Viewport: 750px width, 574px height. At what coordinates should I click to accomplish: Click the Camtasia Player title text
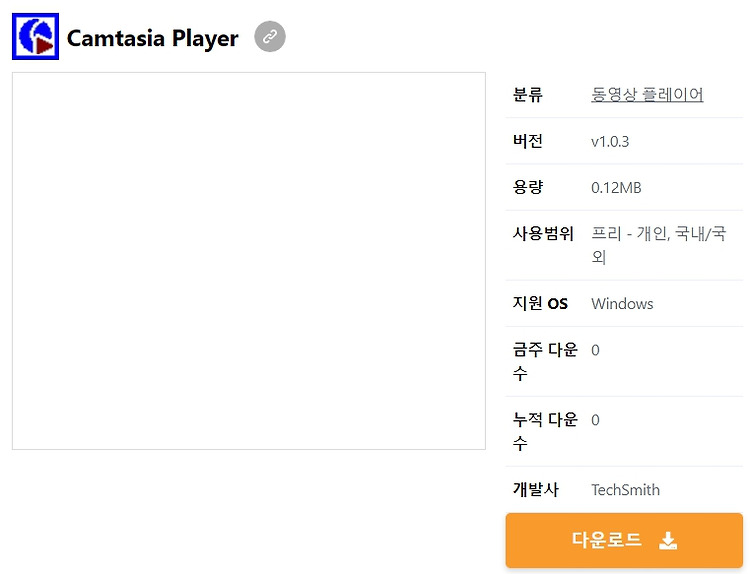tap(153, 38)
